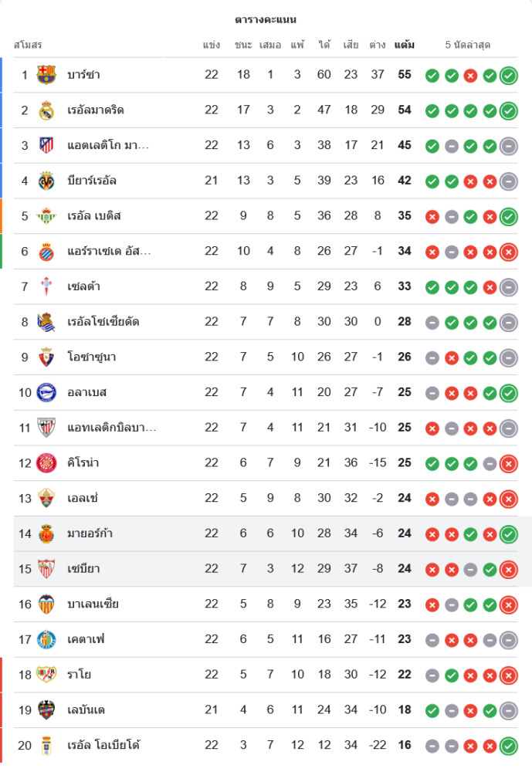
Task: Click Espanyol's latest red loss icon
Action: coord(508,252)
